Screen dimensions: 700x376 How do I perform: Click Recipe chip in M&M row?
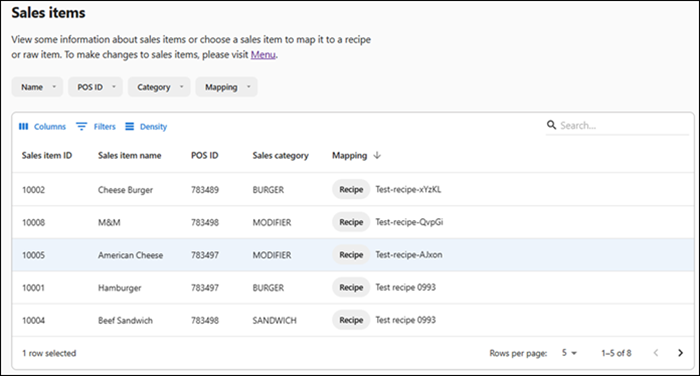click(351, 222)
